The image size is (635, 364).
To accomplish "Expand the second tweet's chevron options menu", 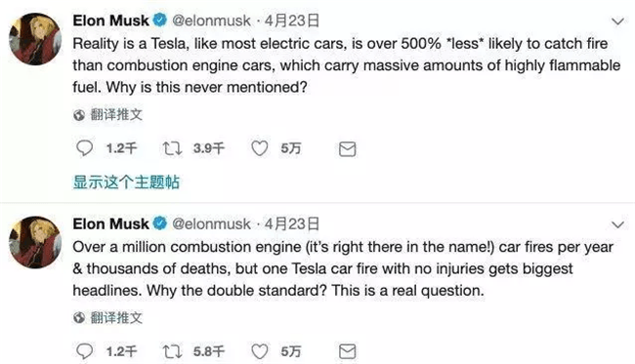I will click(x=617, y=224).
